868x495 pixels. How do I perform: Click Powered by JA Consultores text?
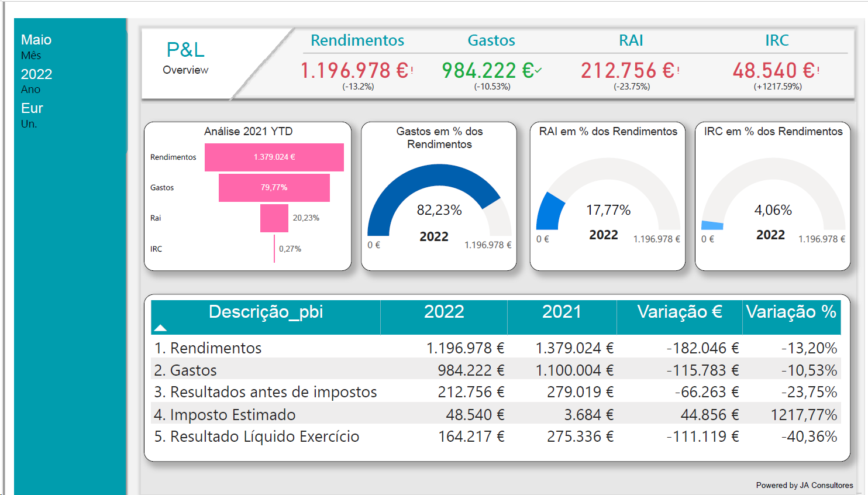(x=804, y=485)
